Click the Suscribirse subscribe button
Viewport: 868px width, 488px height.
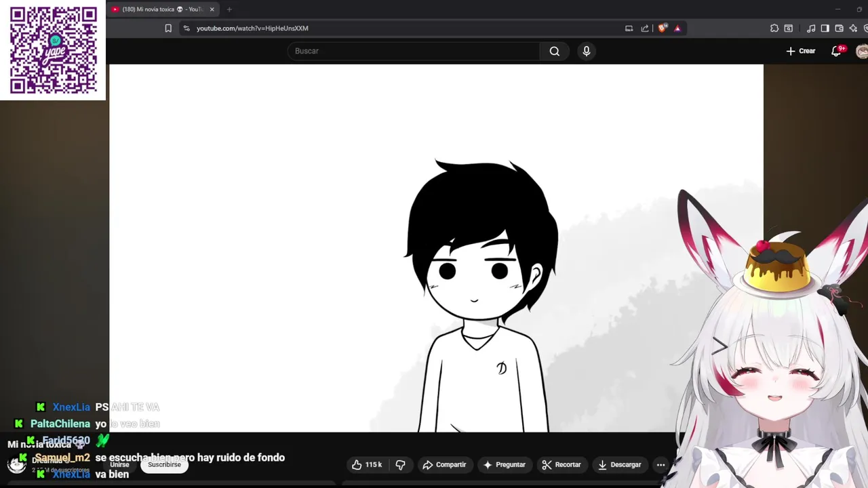[x=164, y=465]
